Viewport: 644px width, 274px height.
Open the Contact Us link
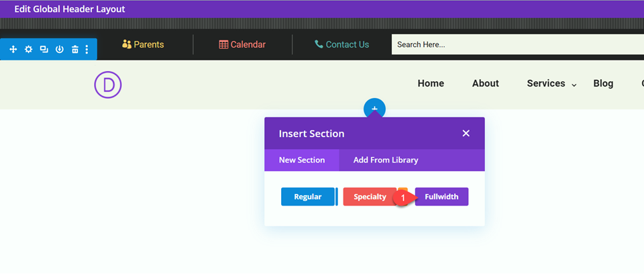(x=341, y=44)
